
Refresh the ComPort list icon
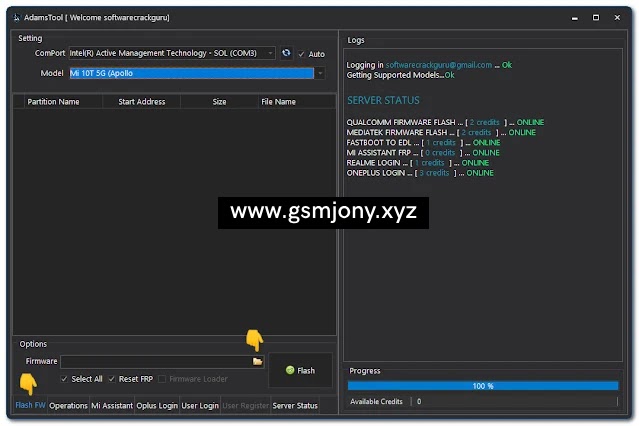coord(286,53)
